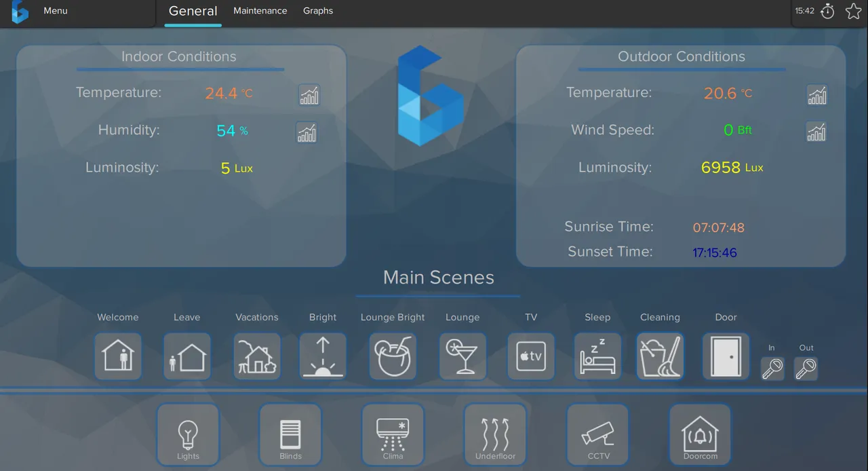The width and height of the screenshot is (868, 471).
Task: Switch to the Graphs tab
Action: pyautogui.click(x=318, y=11)
